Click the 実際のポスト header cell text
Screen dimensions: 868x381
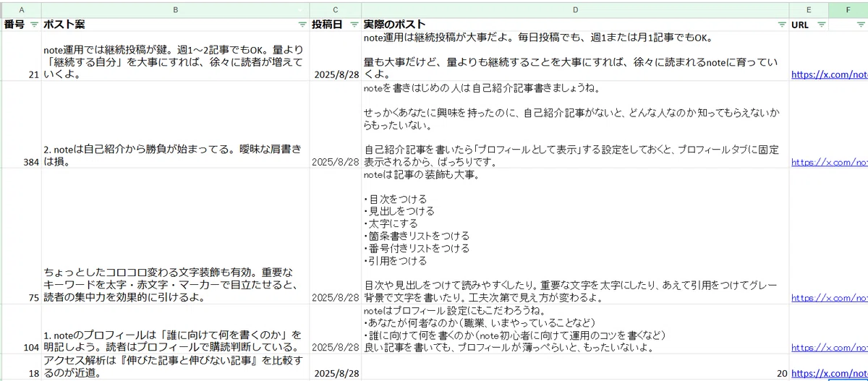click(395, 25)
